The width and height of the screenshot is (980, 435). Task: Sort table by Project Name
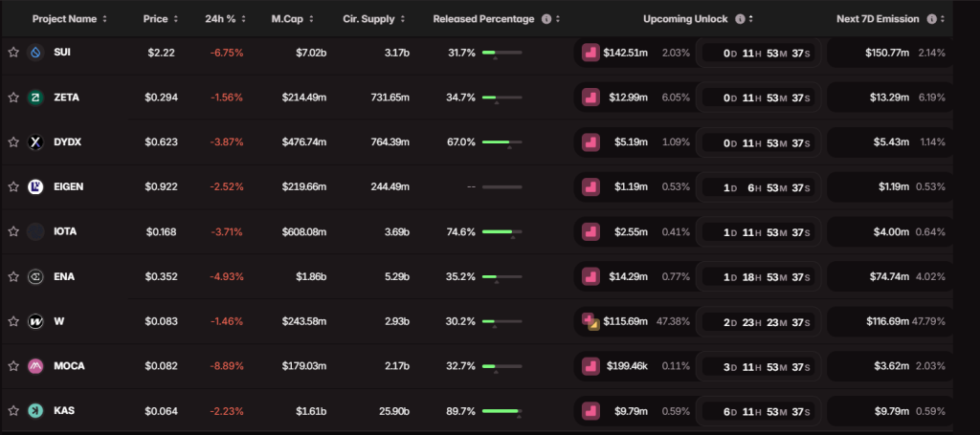(69, 19)
